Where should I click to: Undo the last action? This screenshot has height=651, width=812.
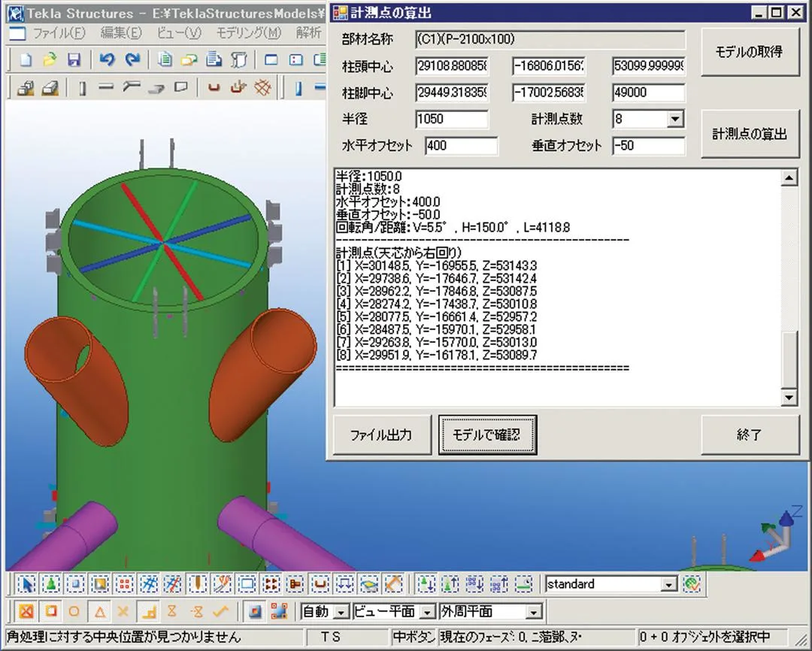click(x=107, y=60)
